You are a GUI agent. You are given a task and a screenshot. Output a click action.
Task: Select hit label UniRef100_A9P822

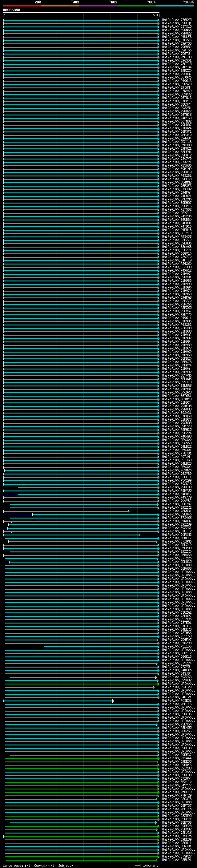click(x=176, y=33)
